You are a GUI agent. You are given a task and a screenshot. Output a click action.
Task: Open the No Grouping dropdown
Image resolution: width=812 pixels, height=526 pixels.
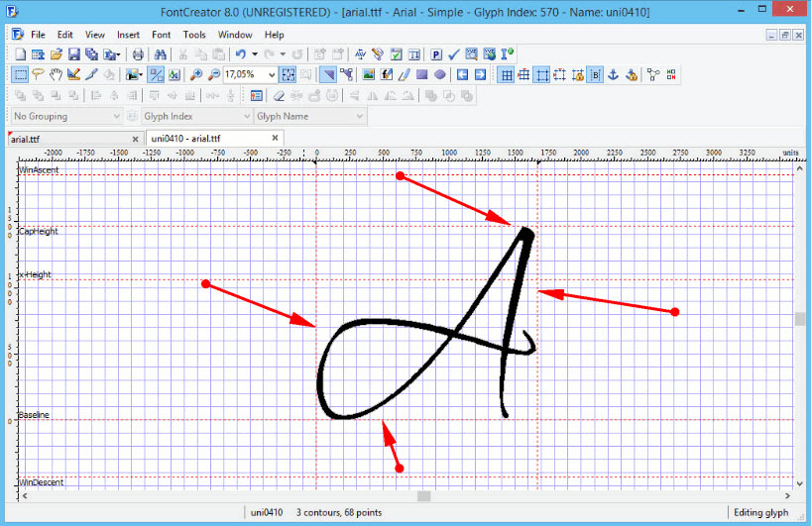pyautogui.click(x=66, y=116)
